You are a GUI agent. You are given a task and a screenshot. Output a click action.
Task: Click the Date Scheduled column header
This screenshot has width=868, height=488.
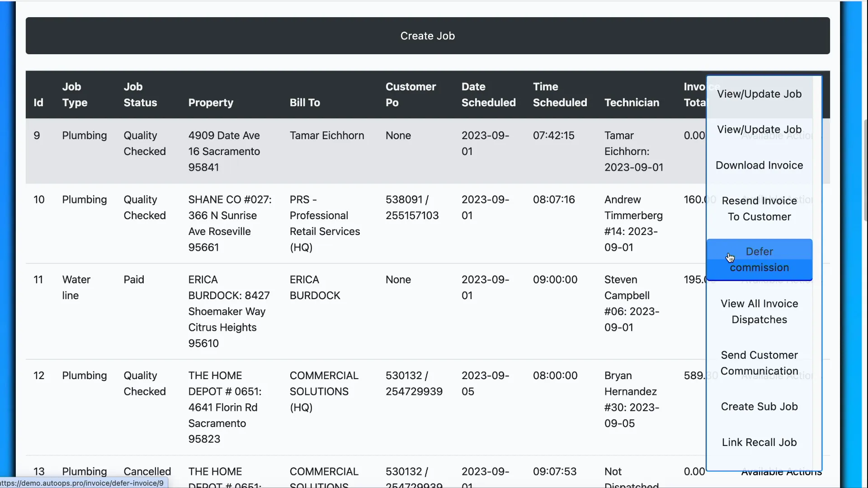pyautogui.click(x=488, y=94)
